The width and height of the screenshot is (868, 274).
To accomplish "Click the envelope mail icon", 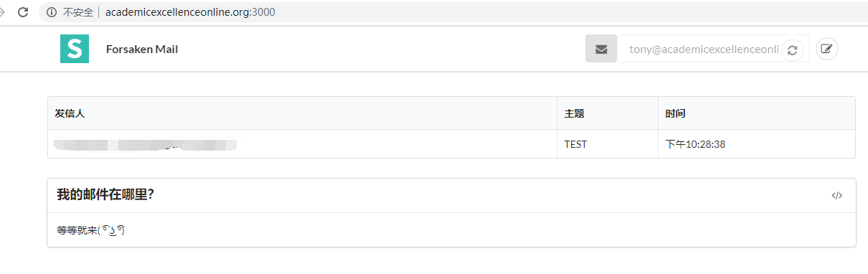I will (x=601, y=49).
